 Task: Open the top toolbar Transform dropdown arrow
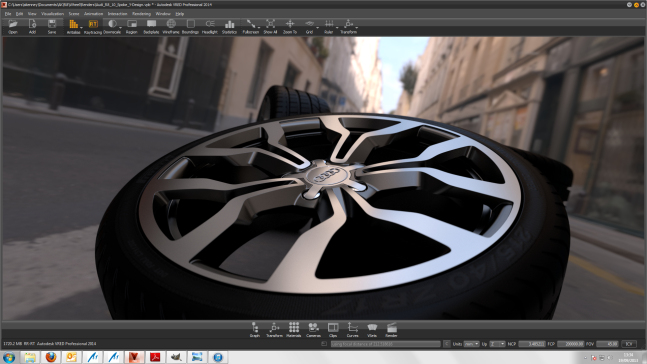point(357,28)
